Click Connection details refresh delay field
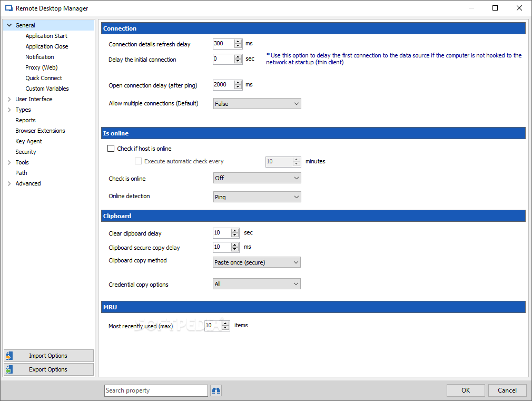532x401 pixels. pyautogui.click(x=223, y=43)
